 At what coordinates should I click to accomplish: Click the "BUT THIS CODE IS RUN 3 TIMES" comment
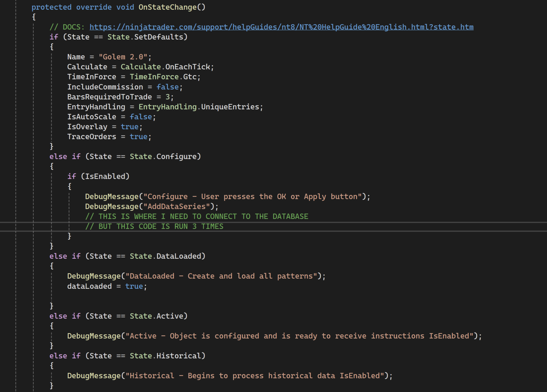(x=154, y=226)
